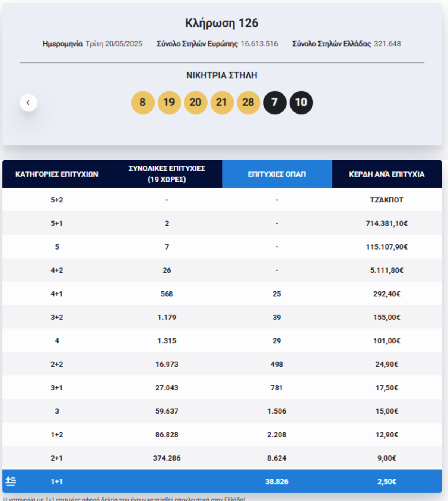Click the prize 714.381,10€
Viewport: 448px width, 501px height.
click(x=387, y=223)
